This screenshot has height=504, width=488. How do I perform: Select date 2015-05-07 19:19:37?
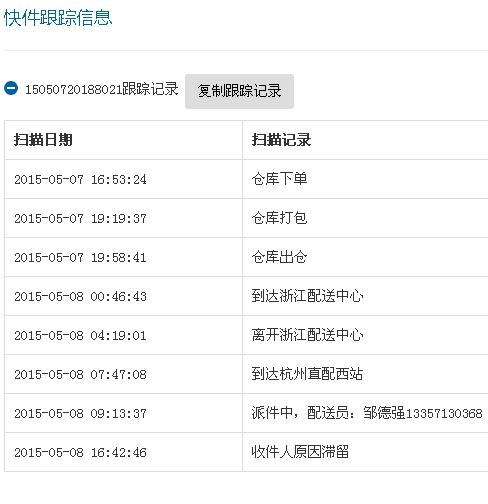coord(80,218)
